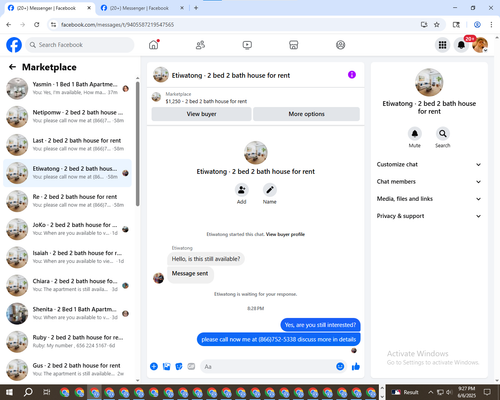This screenshot has height=400, width=500.
Task: Choose a sticker in the composer
Action: pyautogui.click(x=179, y=367)
